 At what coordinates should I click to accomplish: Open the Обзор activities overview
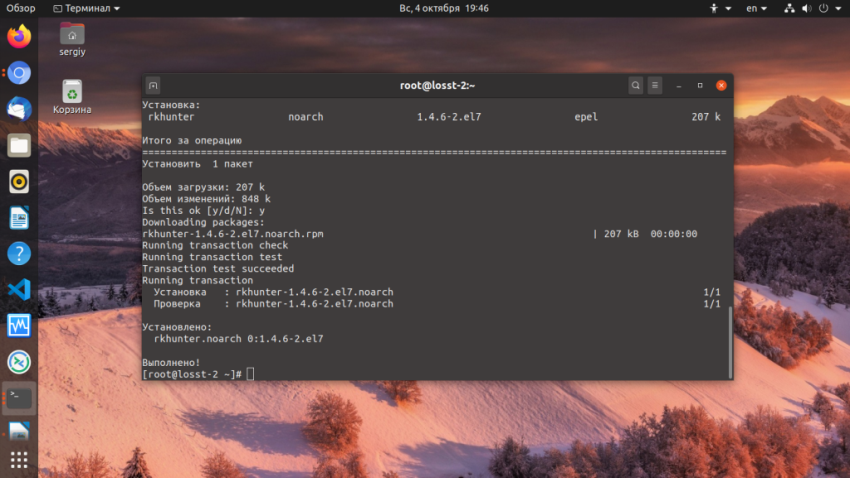pos(21,8)
